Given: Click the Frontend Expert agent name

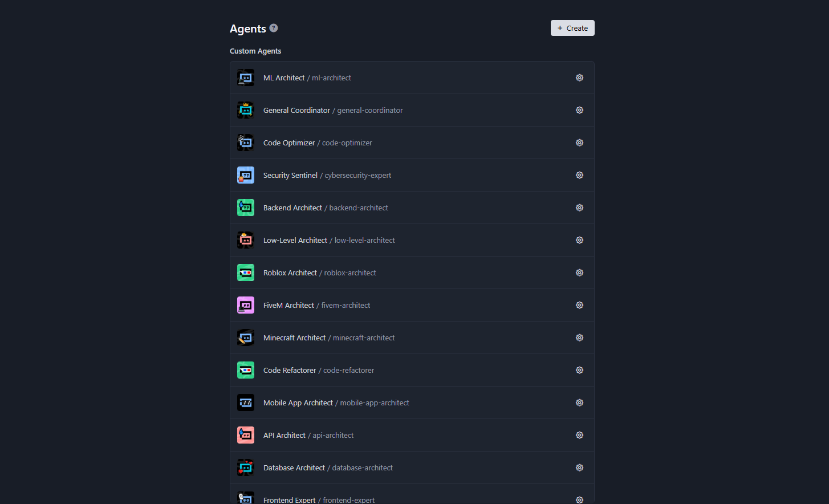Looking at the screenshot, I should [290, 499].
